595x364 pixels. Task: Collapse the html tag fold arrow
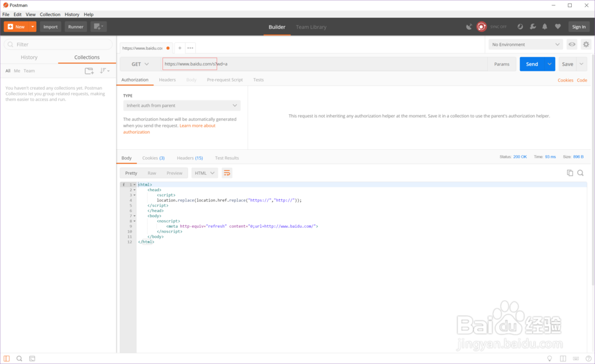point(134,184)
